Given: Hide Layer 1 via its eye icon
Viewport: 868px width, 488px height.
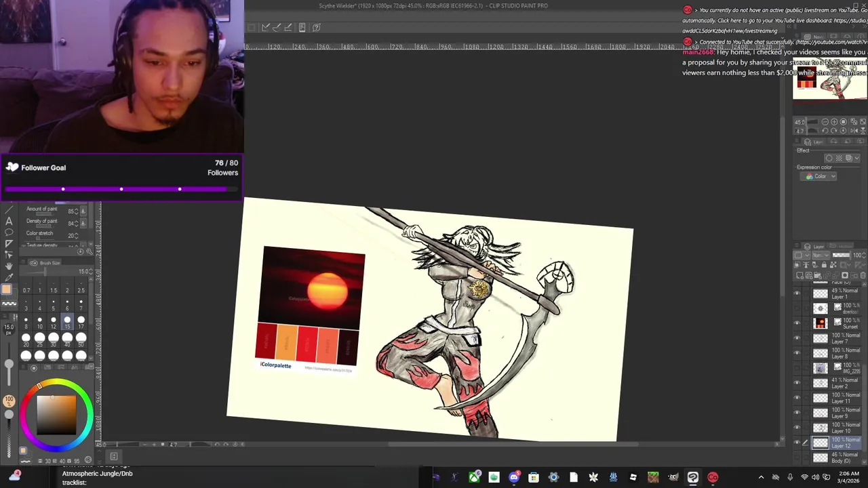Looking at the screenshot, I should click(x=797, y=294).
